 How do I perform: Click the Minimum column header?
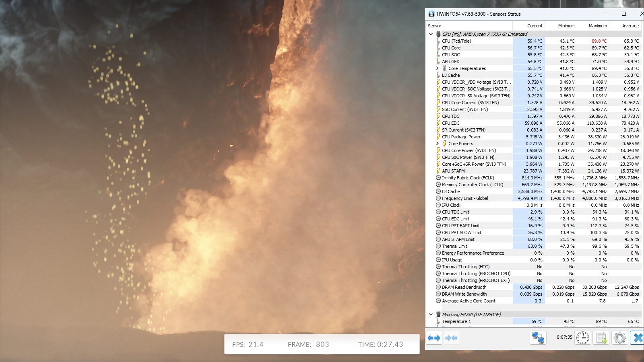pyautogui.click(x=561, y=26)
